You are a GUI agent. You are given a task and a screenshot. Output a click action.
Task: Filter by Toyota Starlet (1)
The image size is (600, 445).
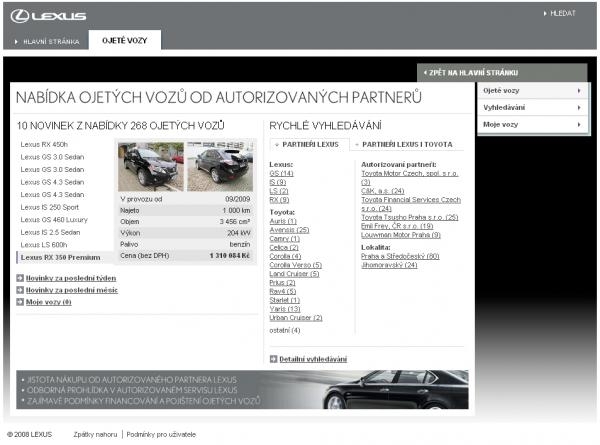click(x=284, y=300)
